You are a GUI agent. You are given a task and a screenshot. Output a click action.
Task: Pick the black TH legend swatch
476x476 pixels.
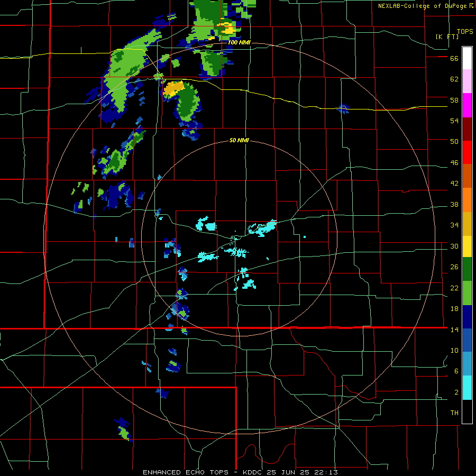[x=467, y=411]
